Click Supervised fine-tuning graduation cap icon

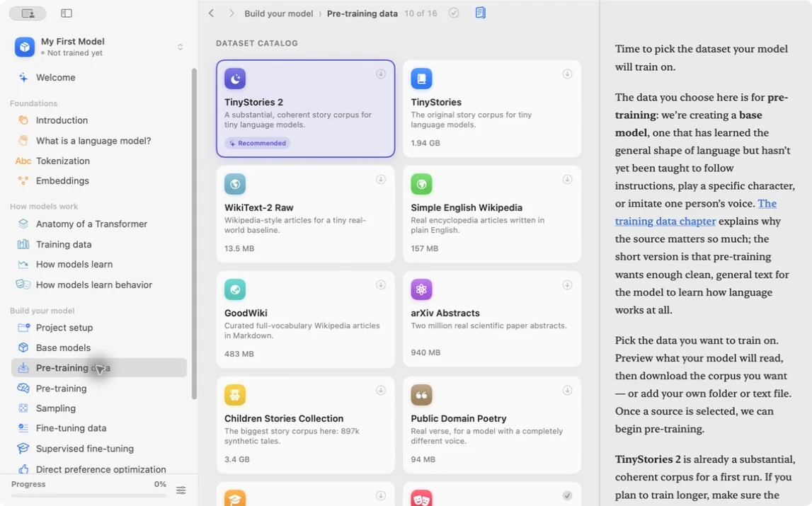[23, 448]
